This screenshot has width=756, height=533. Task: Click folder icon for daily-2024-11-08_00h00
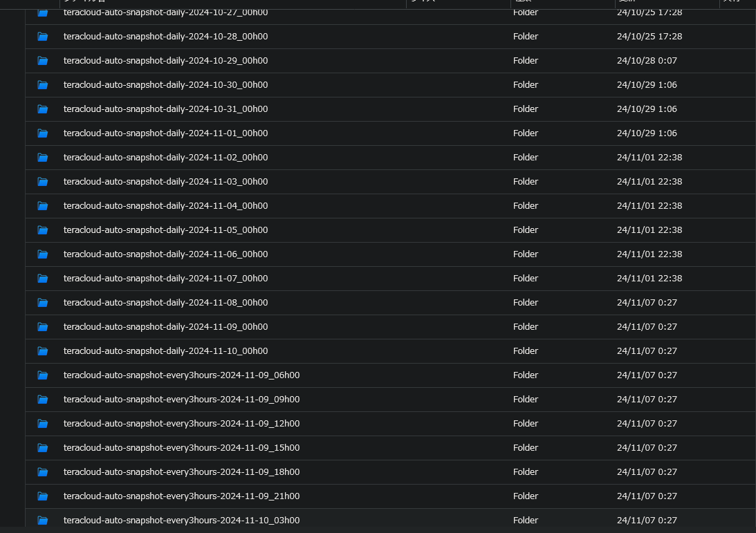pos(42,303)
